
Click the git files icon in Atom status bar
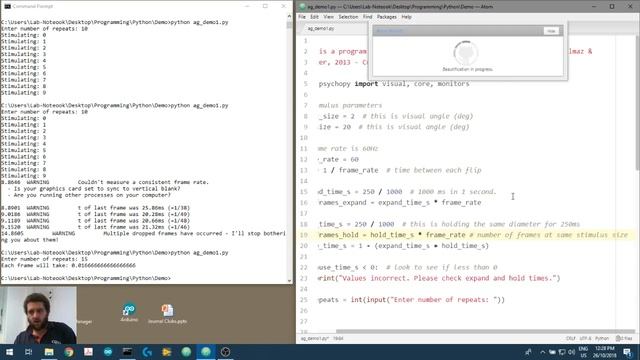point(624,338)
